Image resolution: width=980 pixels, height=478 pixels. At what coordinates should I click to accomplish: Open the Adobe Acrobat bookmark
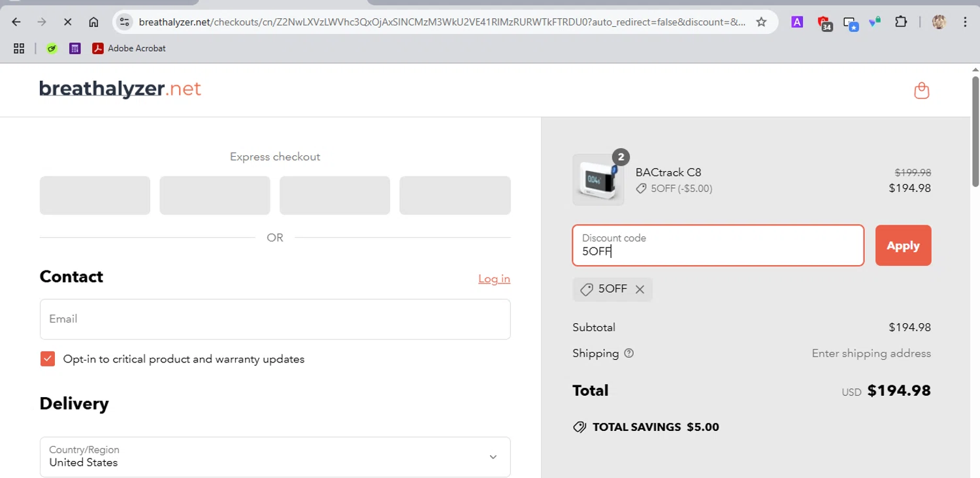pyautogui.click(x=129, y=48)
